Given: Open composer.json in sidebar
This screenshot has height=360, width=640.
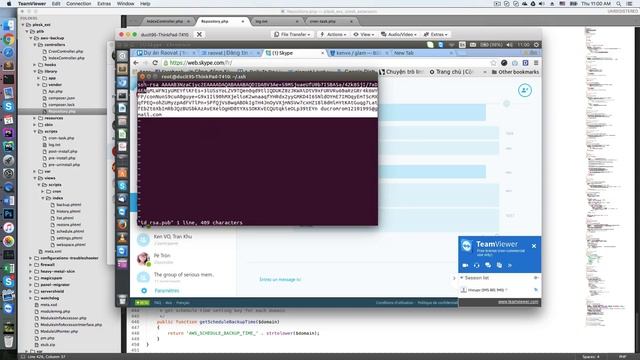Looking at the screenshot, I should click(x=61, y=98).
